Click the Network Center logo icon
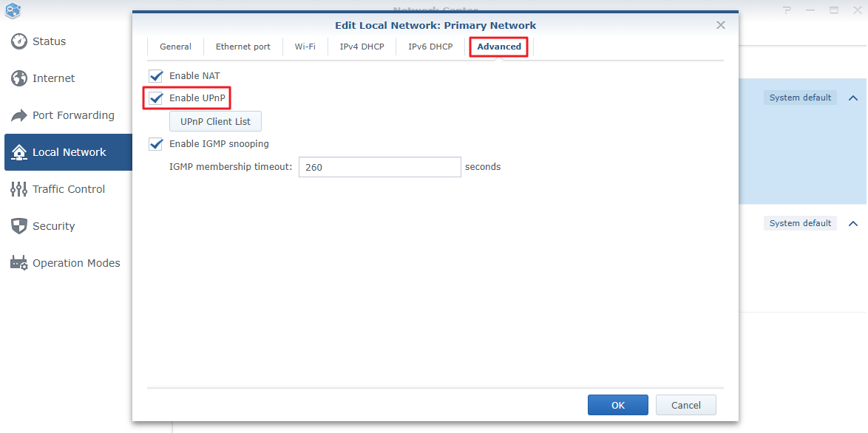 pos(13,10)
